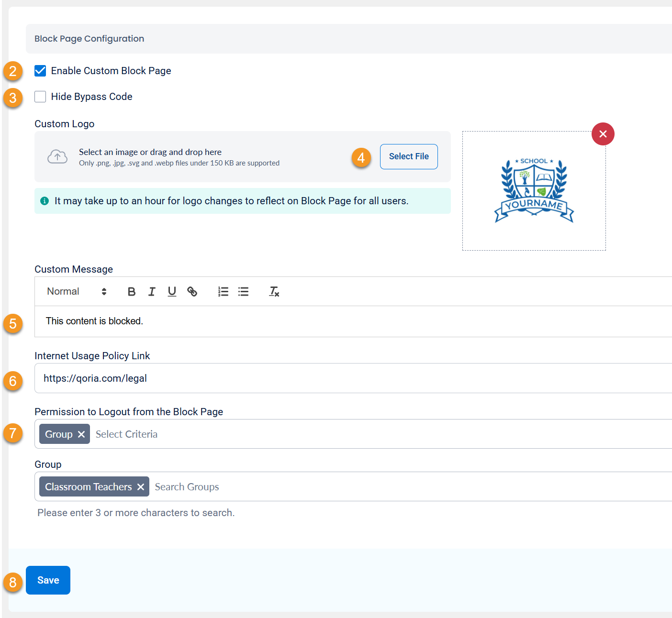Click the cloud upload icon for logo
672x618 pixels.
[57, 156]
